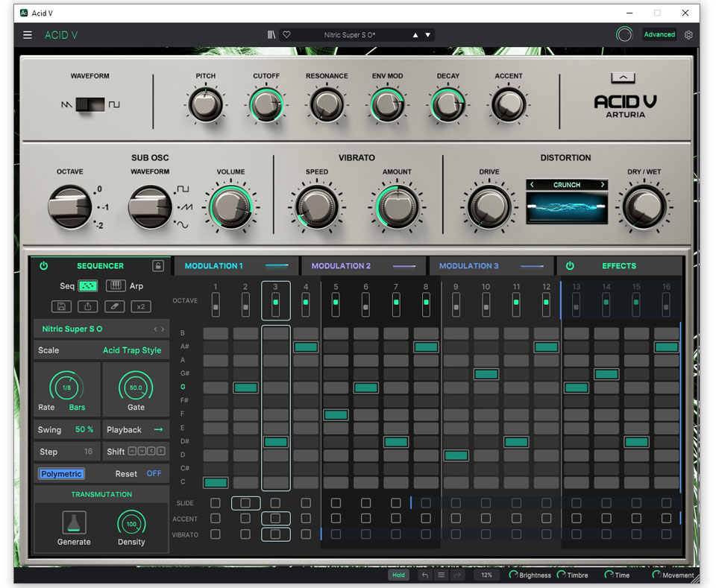The image size is (716, 588).
Task: Open the CRUNCH distortion type list
Action: coord(567,185)
